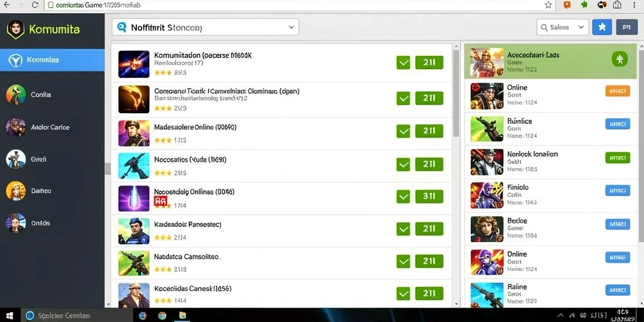Open the Windows Start menu
The height and width of the screenshot is (322, 644).
click(x=9, y=316)
